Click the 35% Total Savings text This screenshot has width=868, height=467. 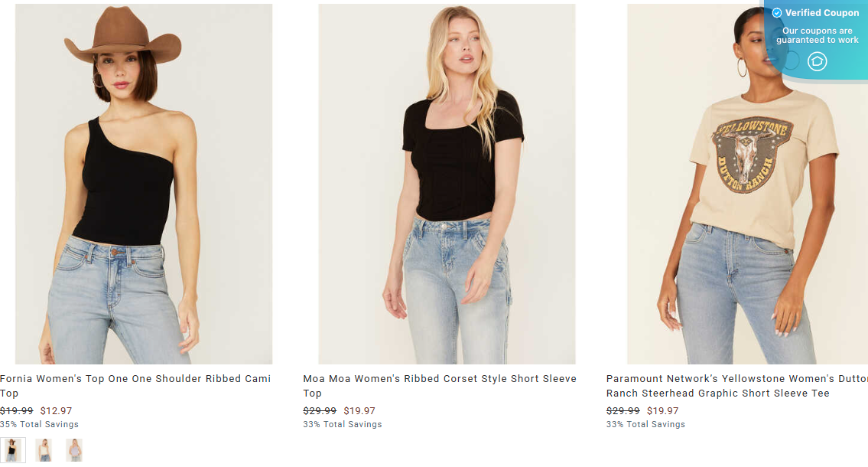tap(39, 424)
